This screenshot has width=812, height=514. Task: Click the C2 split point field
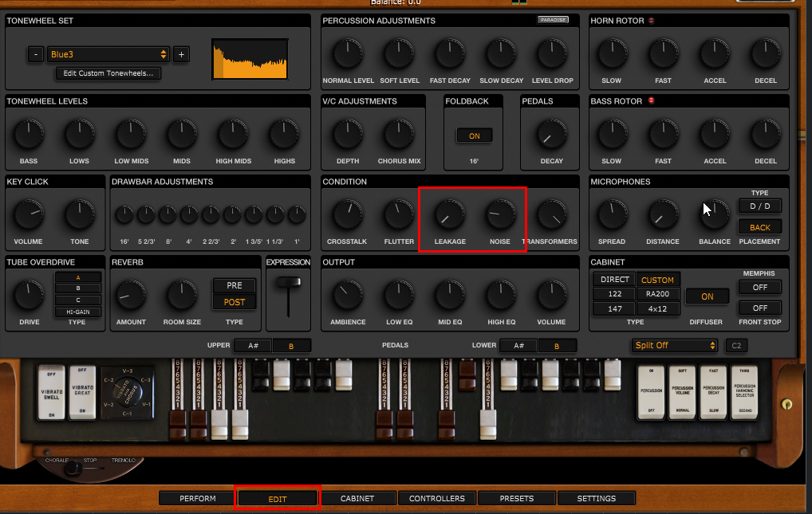[x=736, y=345]
